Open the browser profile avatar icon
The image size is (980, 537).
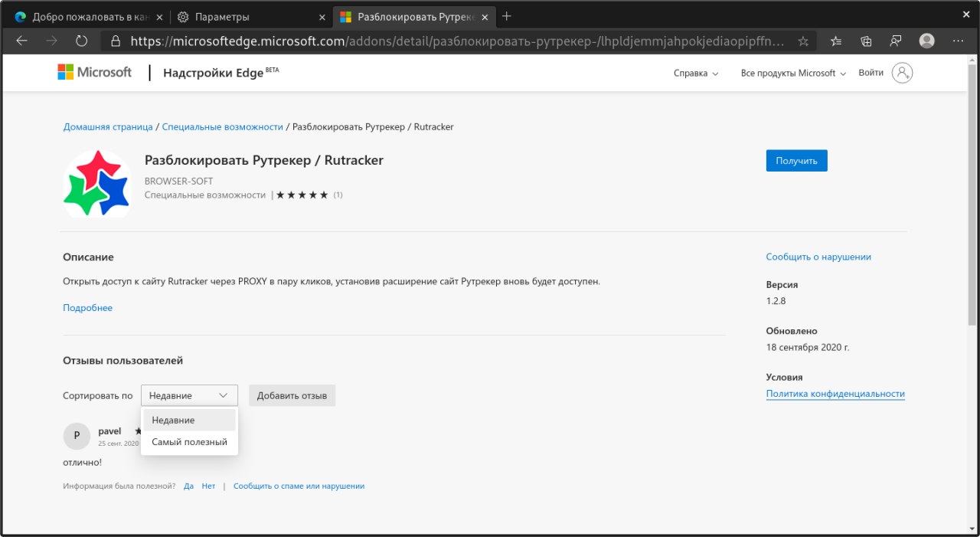(x=927, y=41)
